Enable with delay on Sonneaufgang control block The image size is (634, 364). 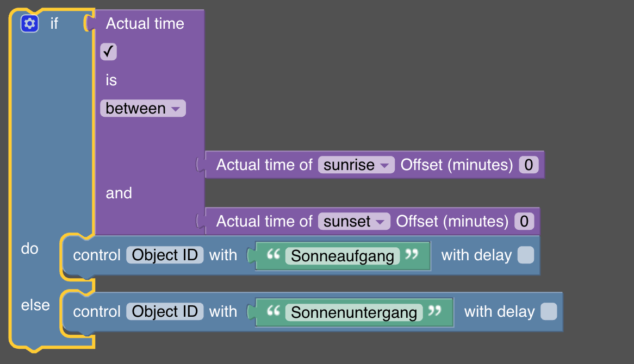(x=526, y=255)
